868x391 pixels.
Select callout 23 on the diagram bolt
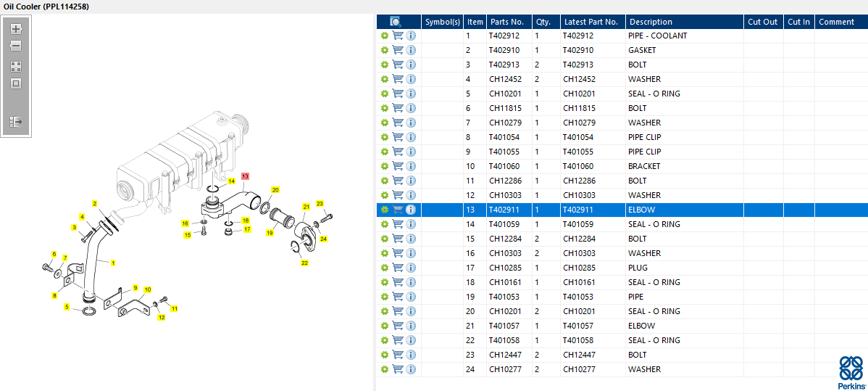320,204
